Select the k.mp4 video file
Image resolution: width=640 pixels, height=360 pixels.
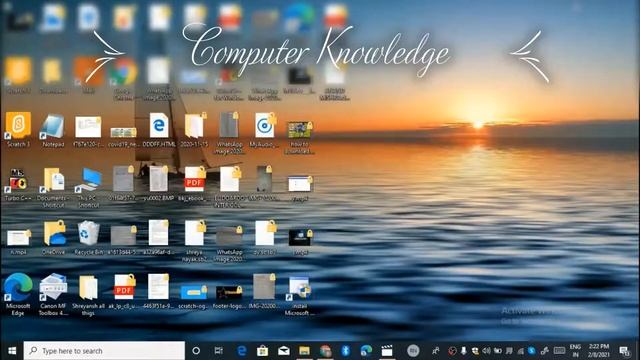pos(18,242)
